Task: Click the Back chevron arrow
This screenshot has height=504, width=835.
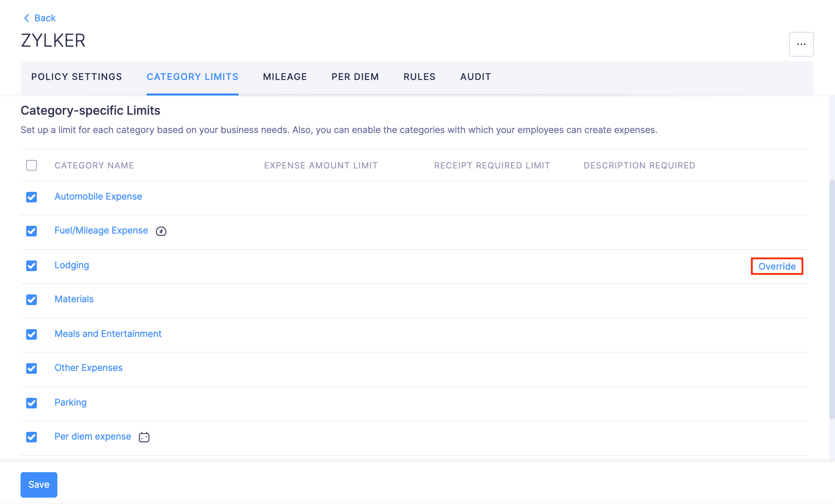Action: click(x=26, y=18)
